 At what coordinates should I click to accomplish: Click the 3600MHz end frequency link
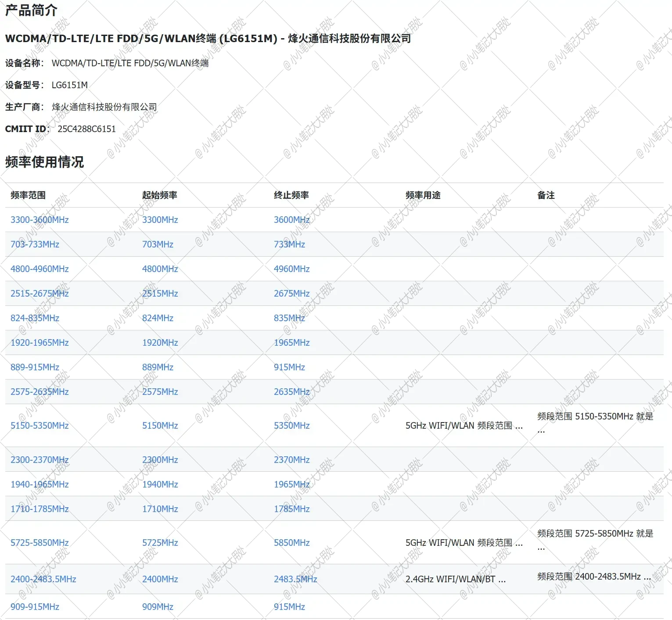click(291, 220)
